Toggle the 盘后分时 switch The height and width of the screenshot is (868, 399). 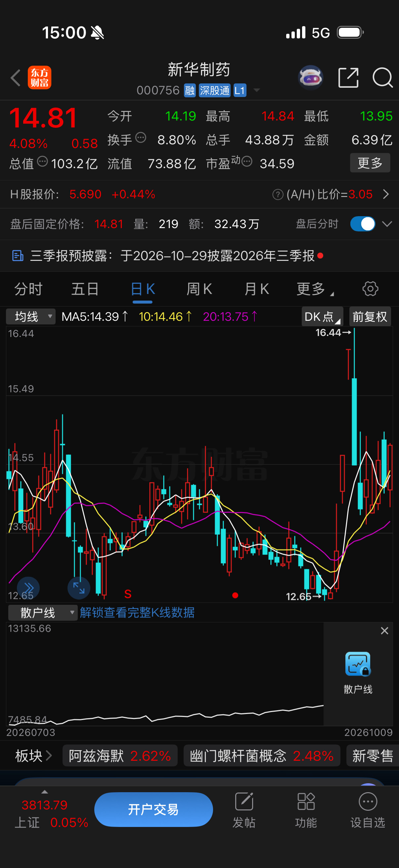363,224
